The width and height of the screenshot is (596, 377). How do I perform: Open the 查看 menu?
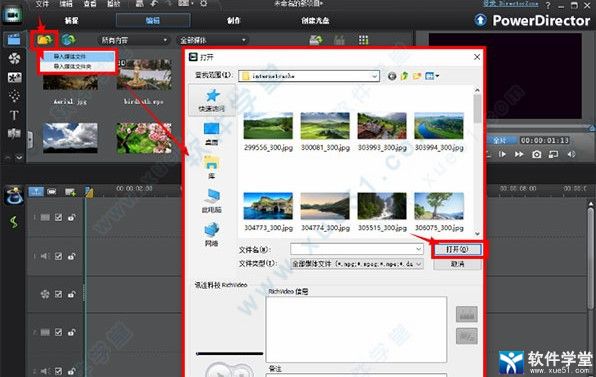pos(90,4)
